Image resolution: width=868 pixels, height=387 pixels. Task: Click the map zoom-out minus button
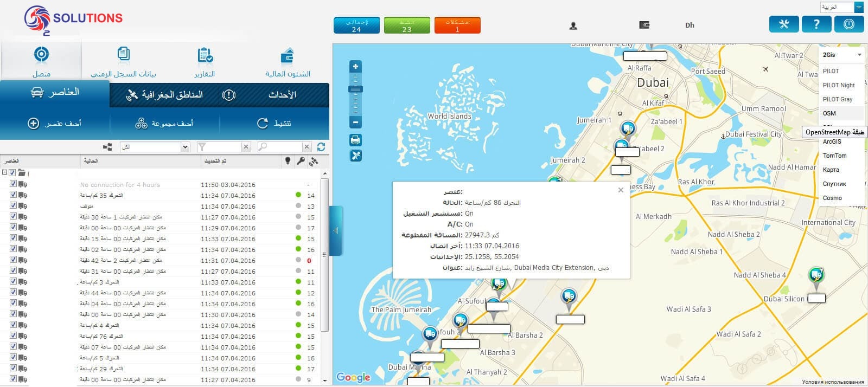click(355, 122)
